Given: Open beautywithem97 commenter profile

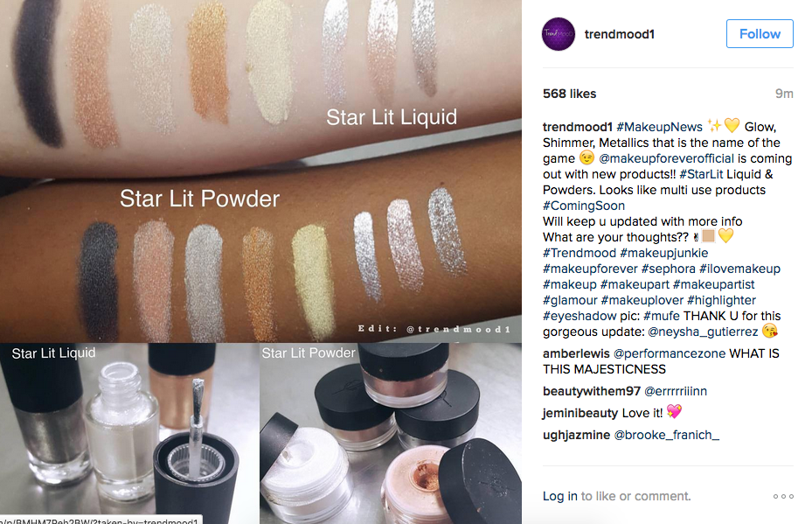Looking at the screenshot, I should (x=592, y=391).
